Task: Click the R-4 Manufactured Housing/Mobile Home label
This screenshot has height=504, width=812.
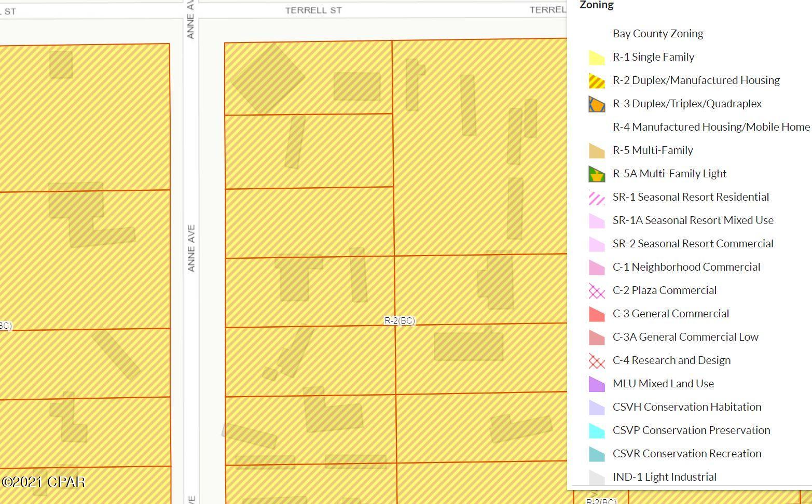Action: 711,127
